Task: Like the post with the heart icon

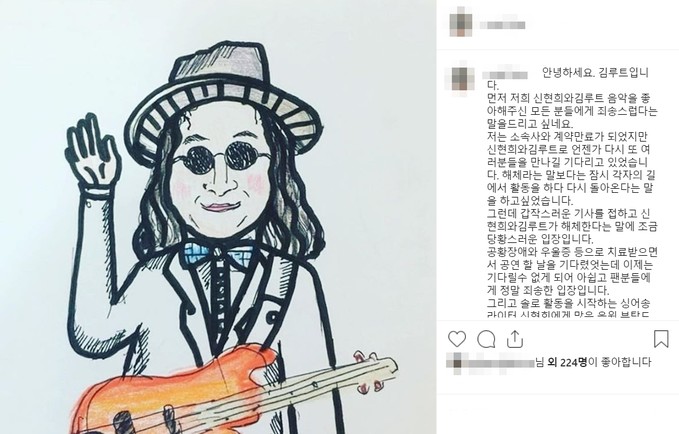Action: tap(457, 339)
